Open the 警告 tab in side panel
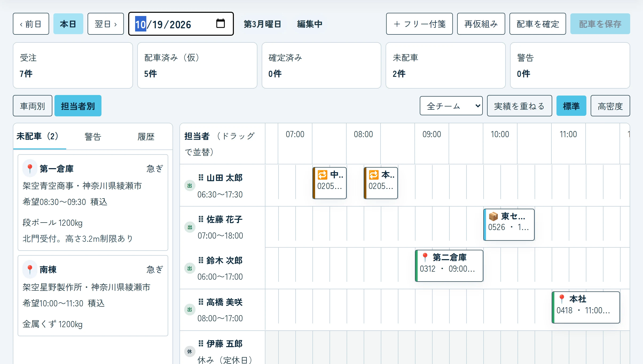The width and height of the screenshot is (643, 364). [93, 136]
